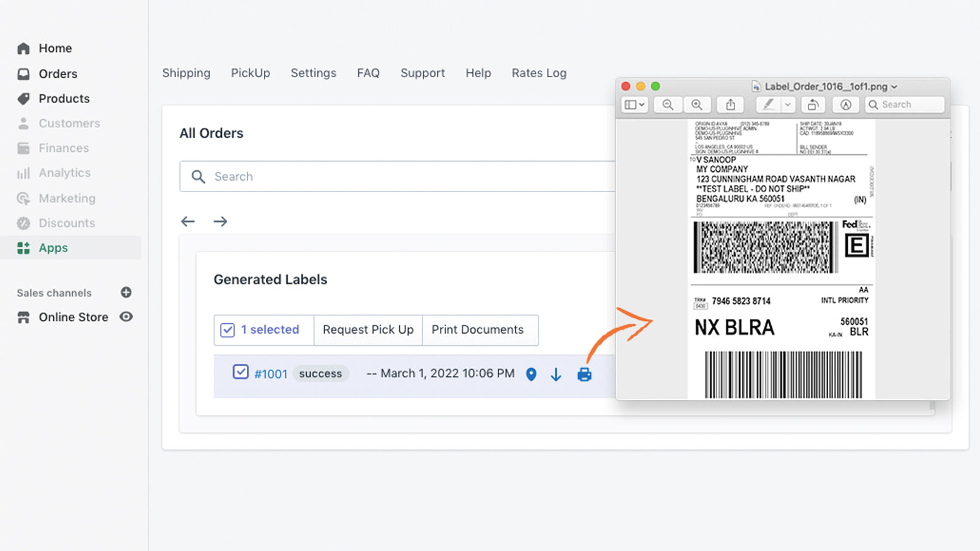View Online Store using the eye icon
980x551 pixels.
126,317
